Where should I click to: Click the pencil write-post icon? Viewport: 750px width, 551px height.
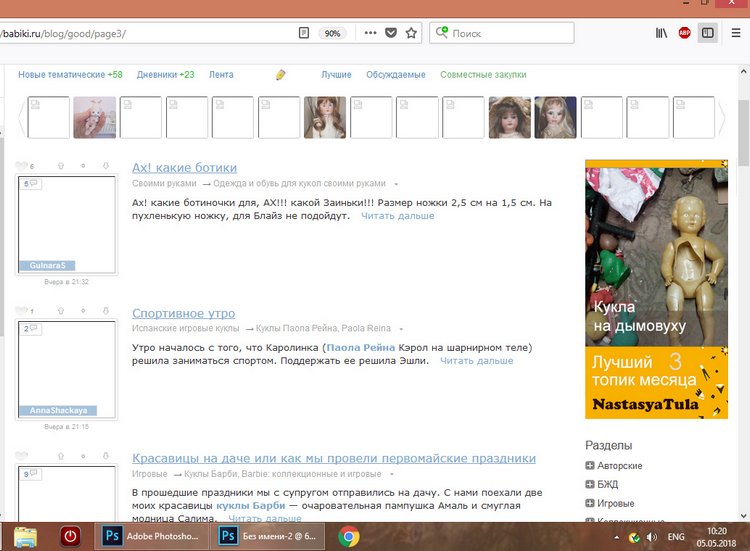[281, 75]
